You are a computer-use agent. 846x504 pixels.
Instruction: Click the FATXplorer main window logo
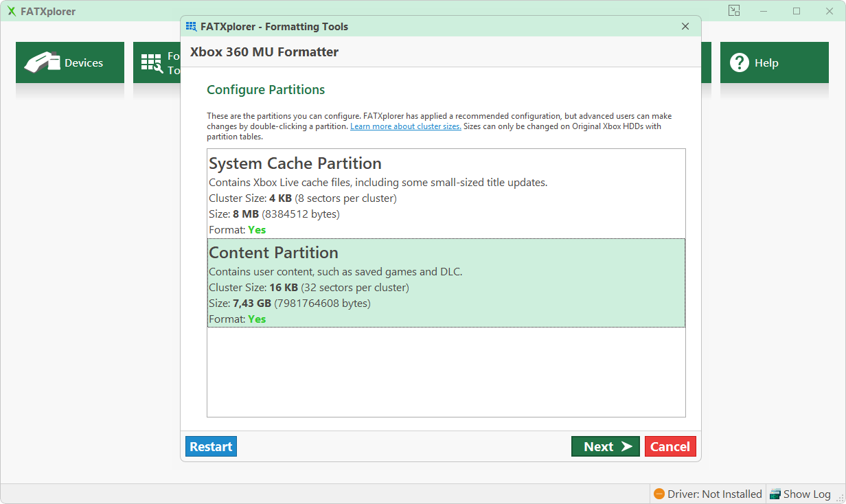click(x=12, y=11)
